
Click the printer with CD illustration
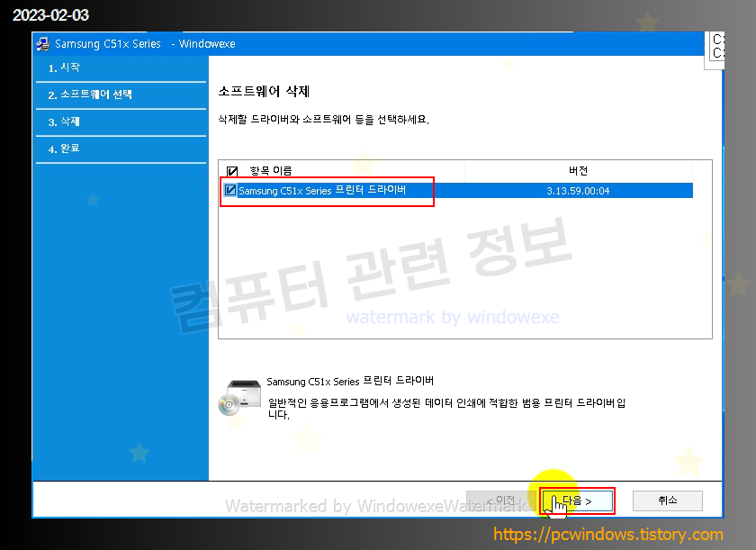239,397
